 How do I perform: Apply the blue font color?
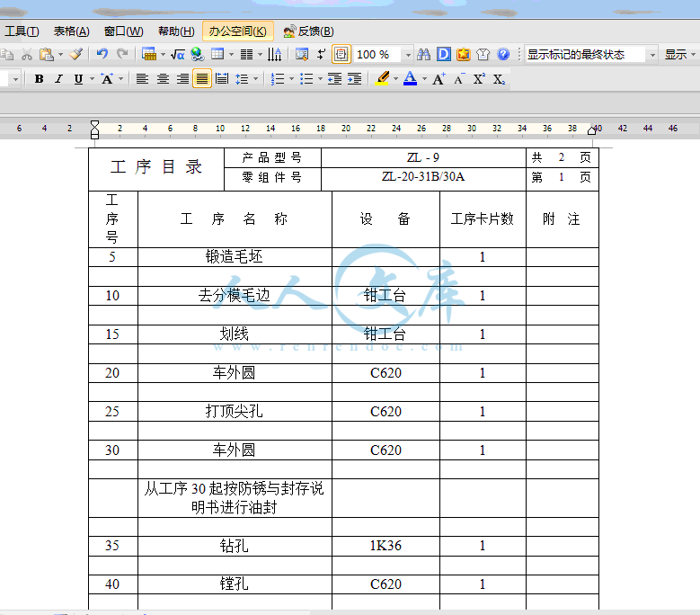click(410, 79)
